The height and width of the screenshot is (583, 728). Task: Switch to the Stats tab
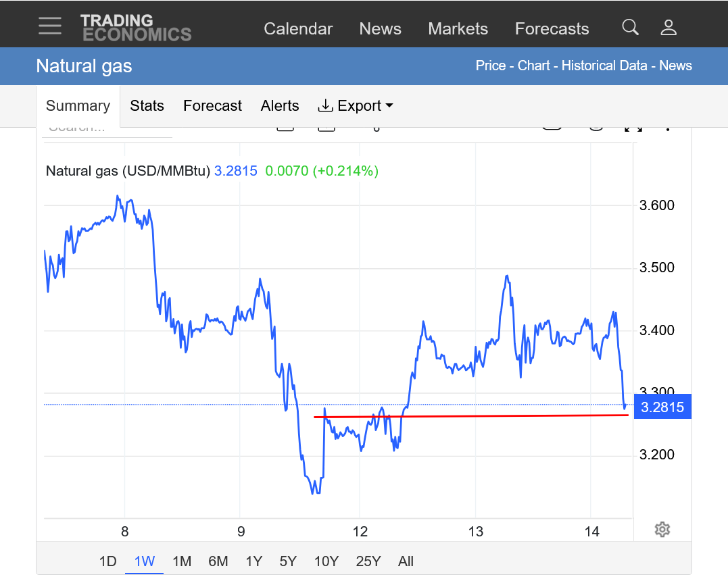click(x=147, y=106)
